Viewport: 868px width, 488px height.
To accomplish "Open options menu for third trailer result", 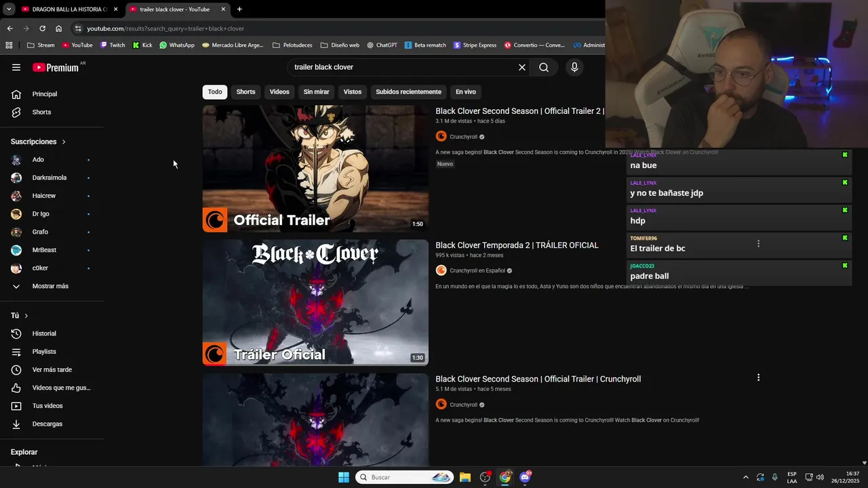I will coord(758,378).
